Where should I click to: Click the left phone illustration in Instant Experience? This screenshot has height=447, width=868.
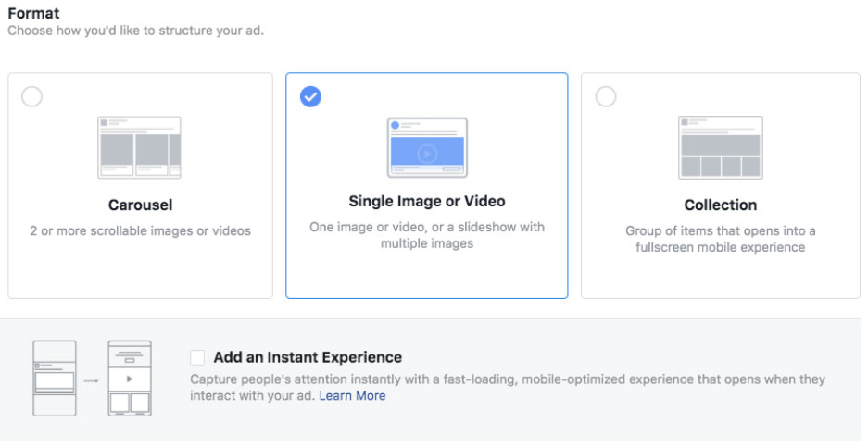click(55, 378)
